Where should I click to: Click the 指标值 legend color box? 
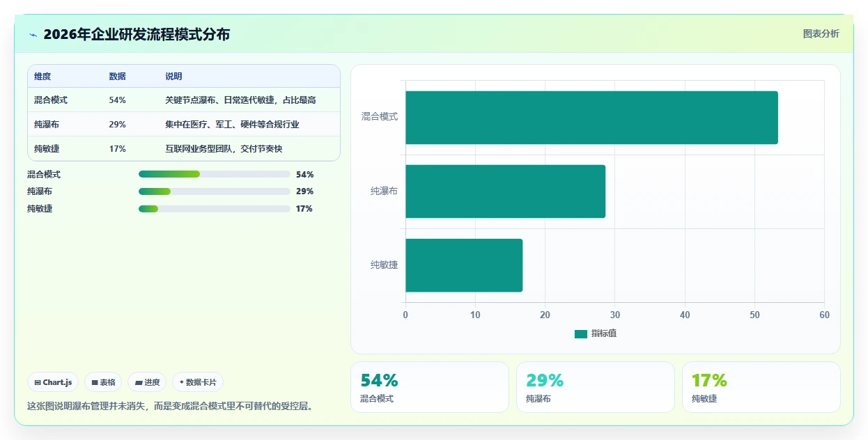[581, 334]
